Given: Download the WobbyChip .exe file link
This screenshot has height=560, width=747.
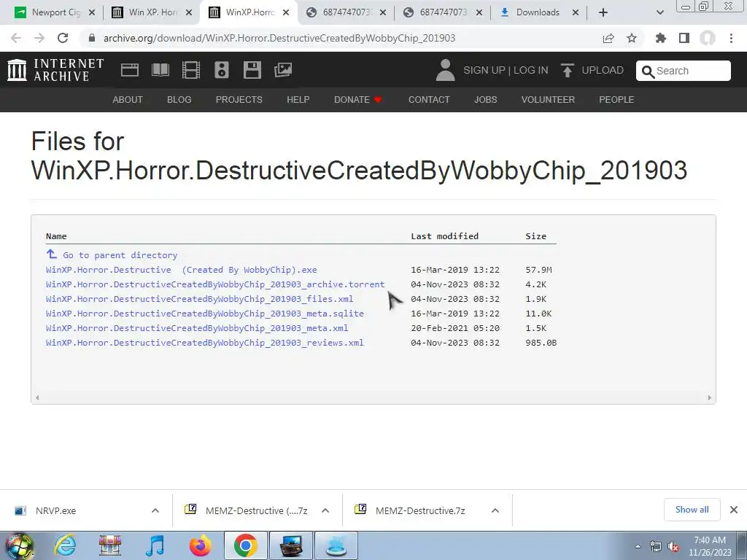Looking at the screenshot, I should (182, 270).
